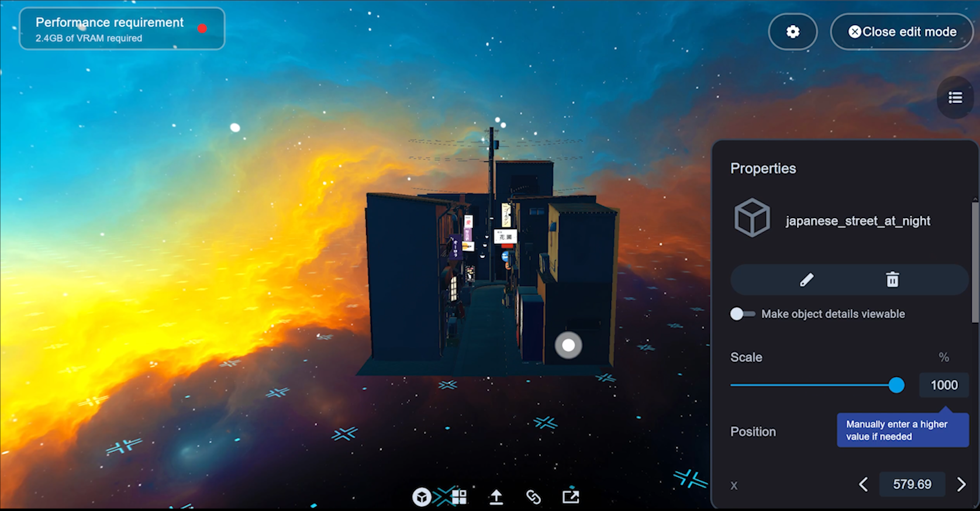Click the Scale percent value field
Screen dimensions: 980x511
[x=943, y=385]
